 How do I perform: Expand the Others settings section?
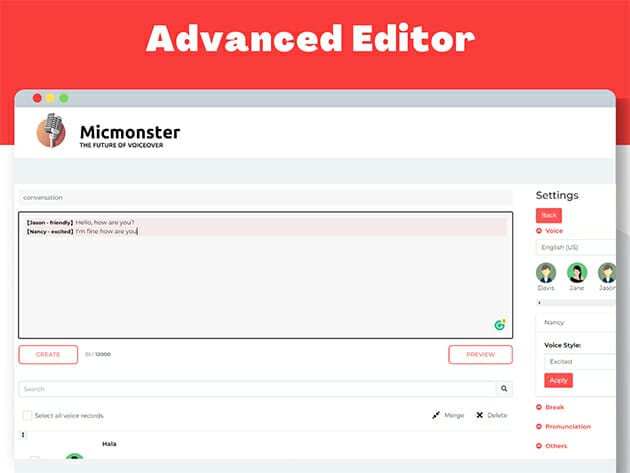(x=541, y=446)
